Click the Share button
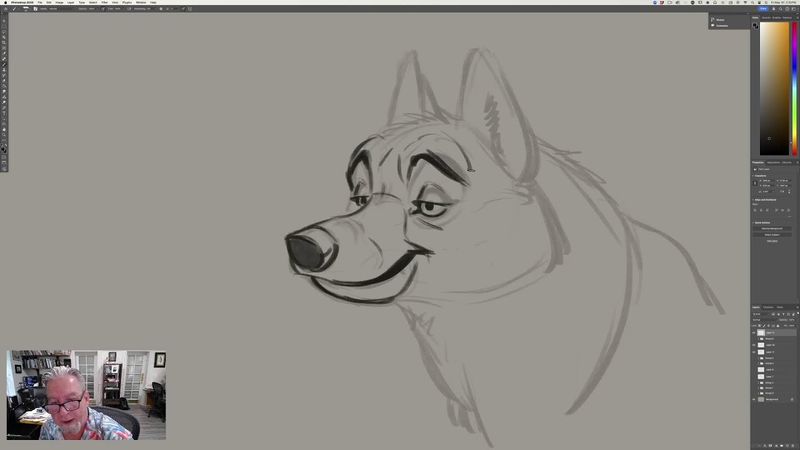800x450 pixels. pos(763,9)
